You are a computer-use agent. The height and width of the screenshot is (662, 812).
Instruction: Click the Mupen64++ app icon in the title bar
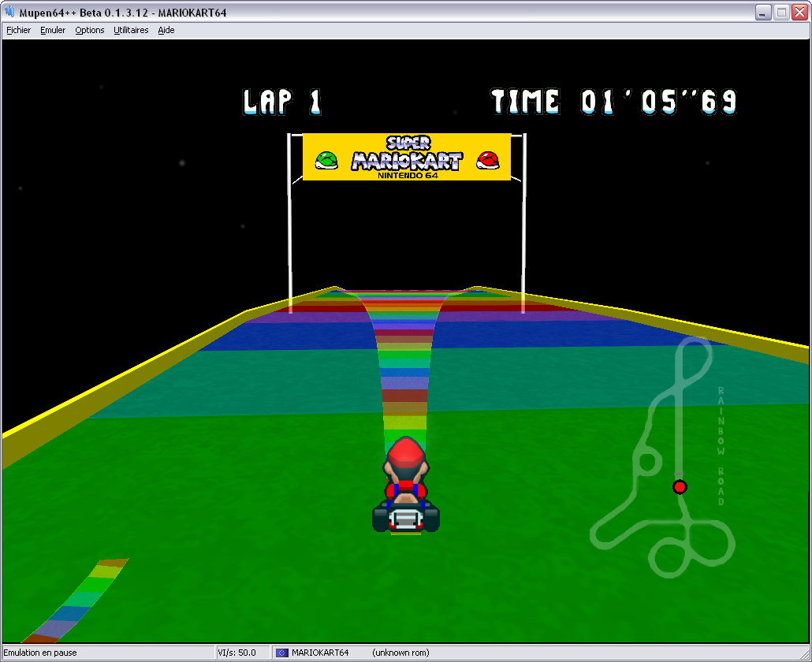pyautogui.click(x=9, y=12)
